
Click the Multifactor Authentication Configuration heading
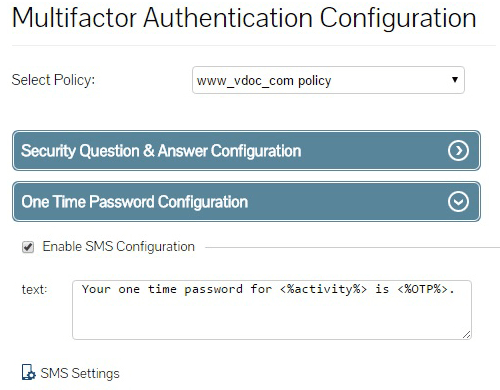click(x=244, y=17)
